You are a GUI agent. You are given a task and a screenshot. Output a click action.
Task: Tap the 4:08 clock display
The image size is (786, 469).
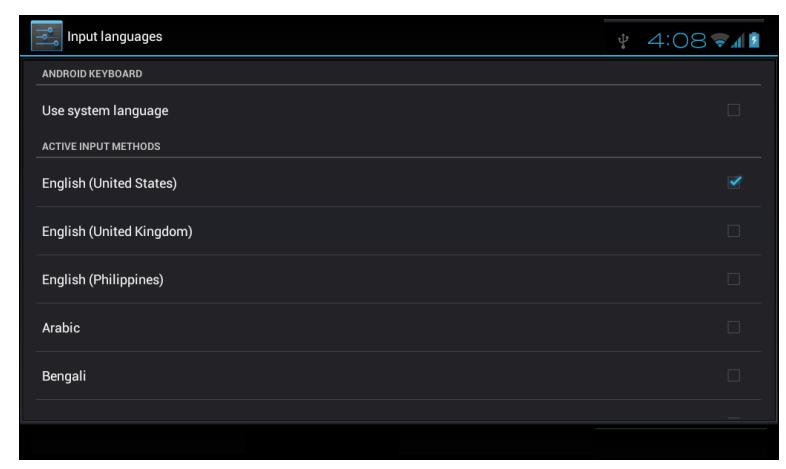point(677,41)
